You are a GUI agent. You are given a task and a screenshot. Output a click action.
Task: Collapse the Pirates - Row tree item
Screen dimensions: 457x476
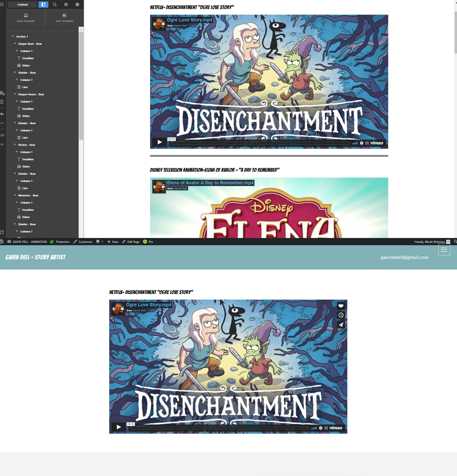coord(15,145)
